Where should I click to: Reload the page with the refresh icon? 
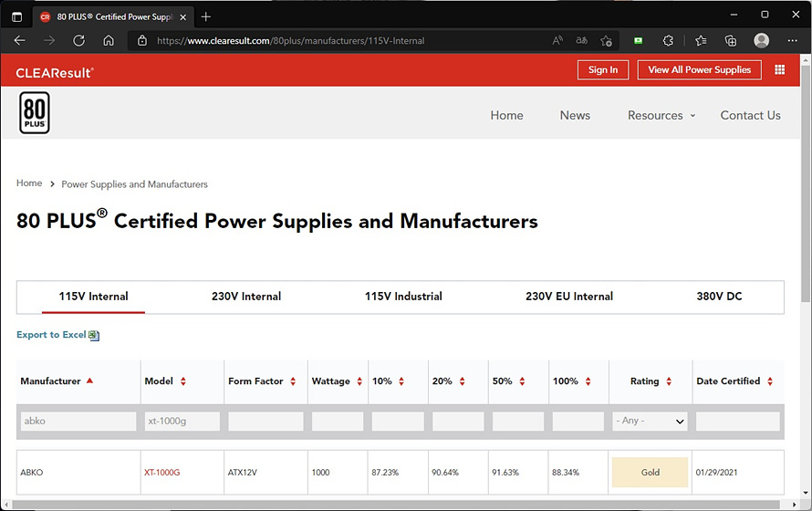(x=78, y=40)
